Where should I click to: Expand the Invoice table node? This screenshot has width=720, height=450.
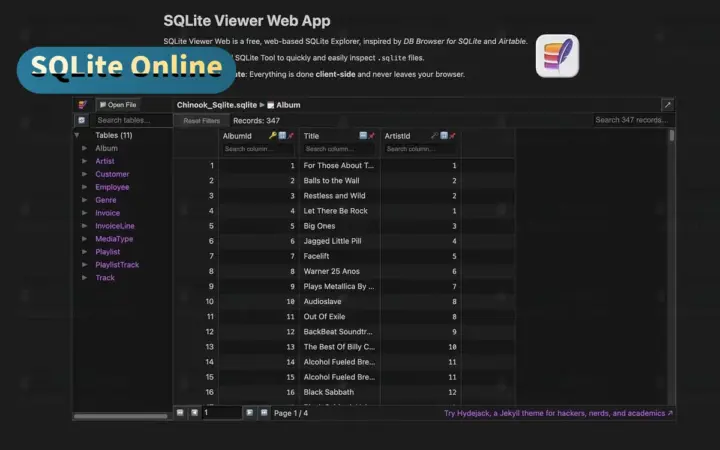[x=84, y=213]
